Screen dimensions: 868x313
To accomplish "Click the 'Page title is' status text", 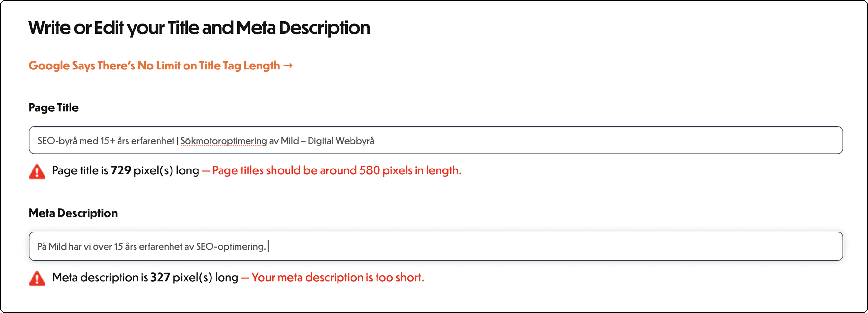I will point(80,170).
